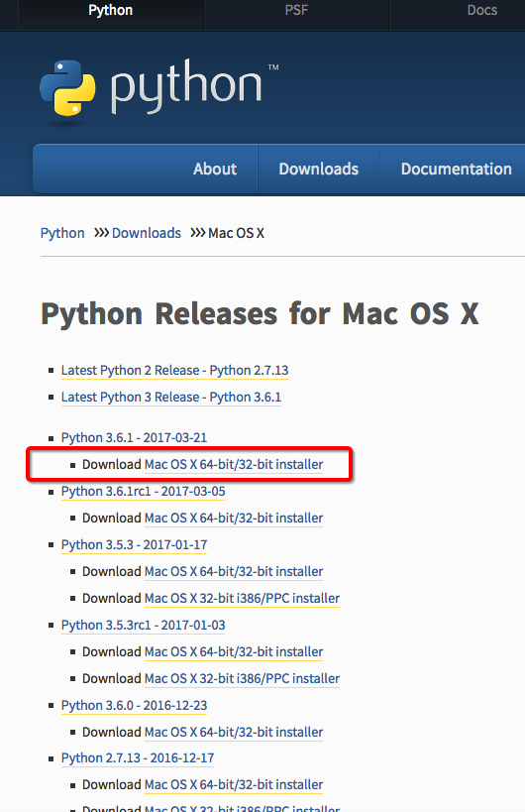
Task: Open Latest Python 2 Release - Python 2.7.13
Action: 174,371
